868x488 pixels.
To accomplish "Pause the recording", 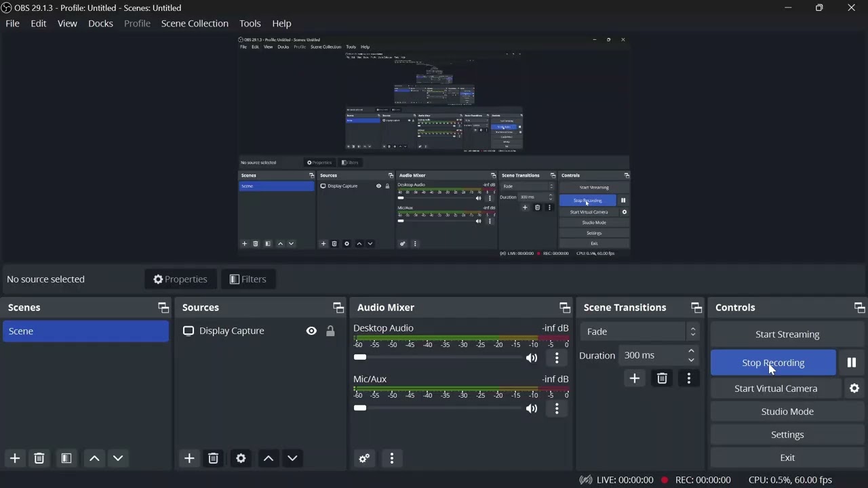I will click(852, 363).
